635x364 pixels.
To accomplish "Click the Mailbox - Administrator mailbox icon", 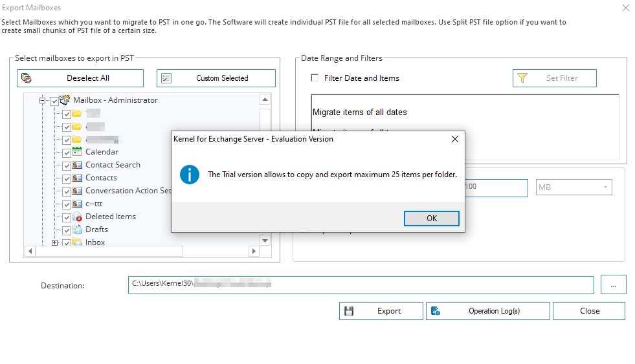I will (65, 100).
